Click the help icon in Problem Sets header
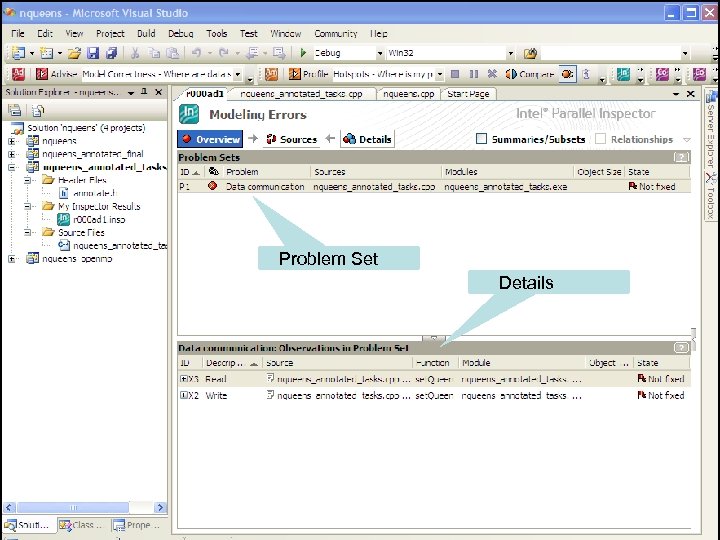Viewport: 720px width, 540px height. (681, 158)
